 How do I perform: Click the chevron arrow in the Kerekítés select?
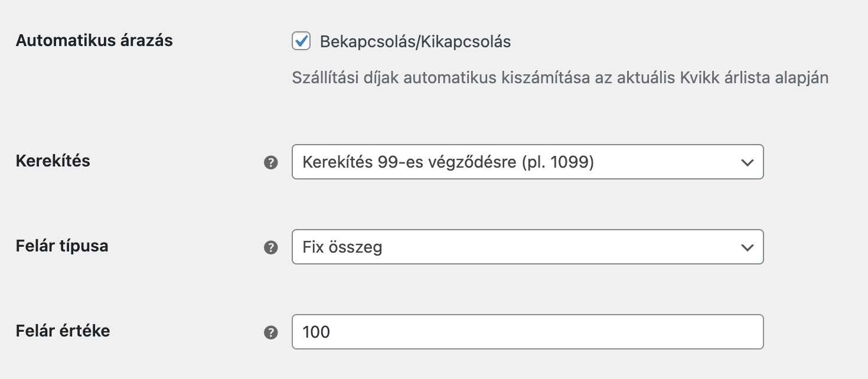click(747, 162)
